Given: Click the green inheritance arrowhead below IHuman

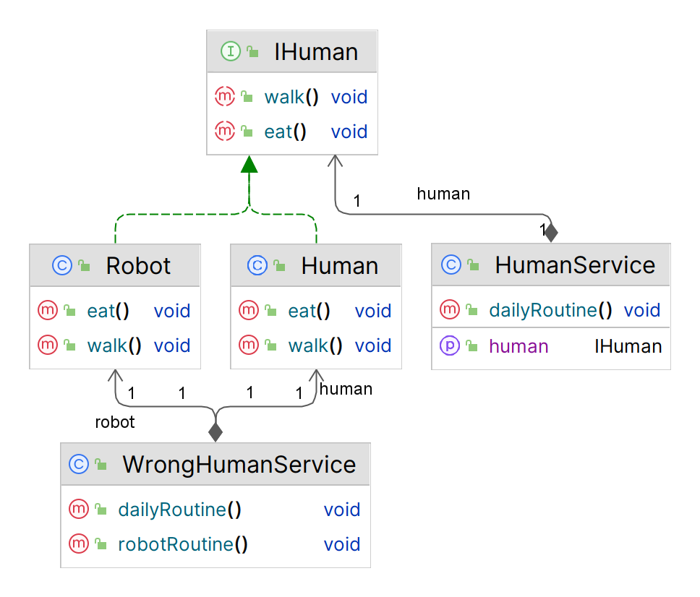Looking at the screenshot, I should click(249, 164).
